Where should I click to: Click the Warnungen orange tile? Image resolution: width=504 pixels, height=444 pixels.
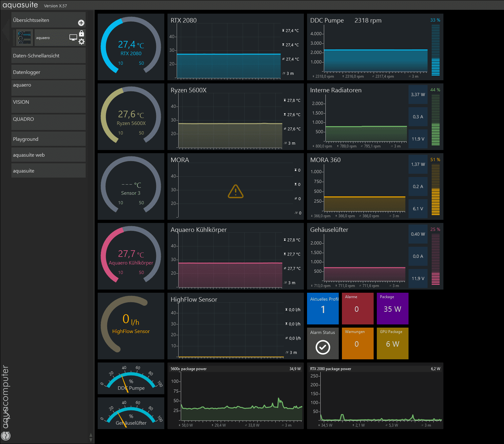358,343
